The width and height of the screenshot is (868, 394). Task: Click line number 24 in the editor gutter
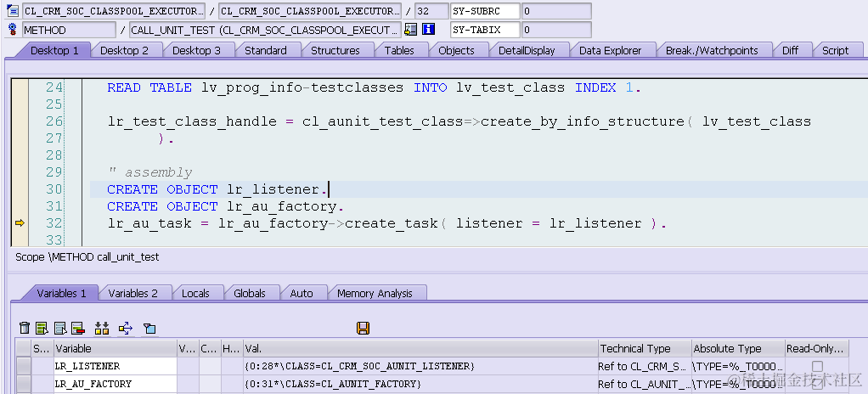tap(54, 87)
